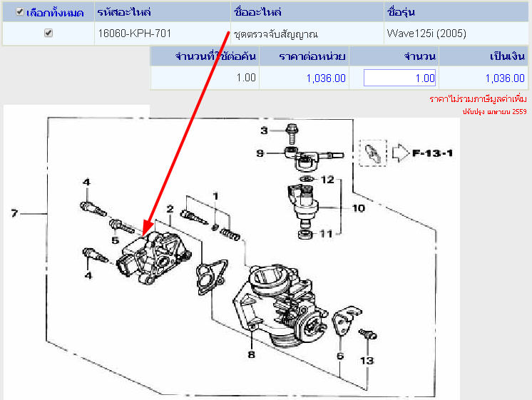The width and height of the screenshot is (532, 400).
Task: Click the 'ชื่อรุ่น' column header
Action: coord(401,12)
